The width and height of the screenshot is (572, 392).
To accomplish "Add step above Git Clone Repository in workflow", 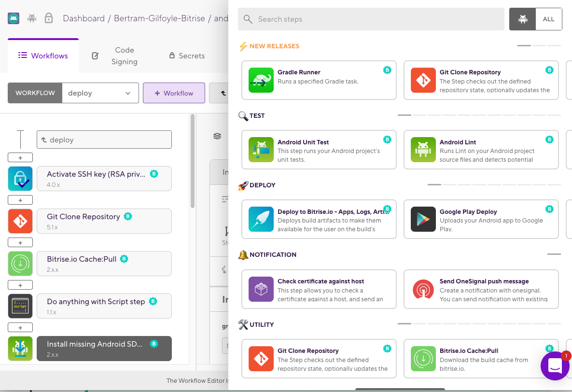I will point(20,200).
